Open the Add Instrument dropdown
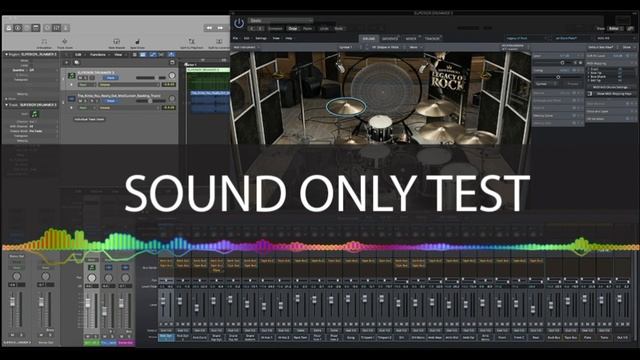640x360 pixels. [x=246, y=47]
